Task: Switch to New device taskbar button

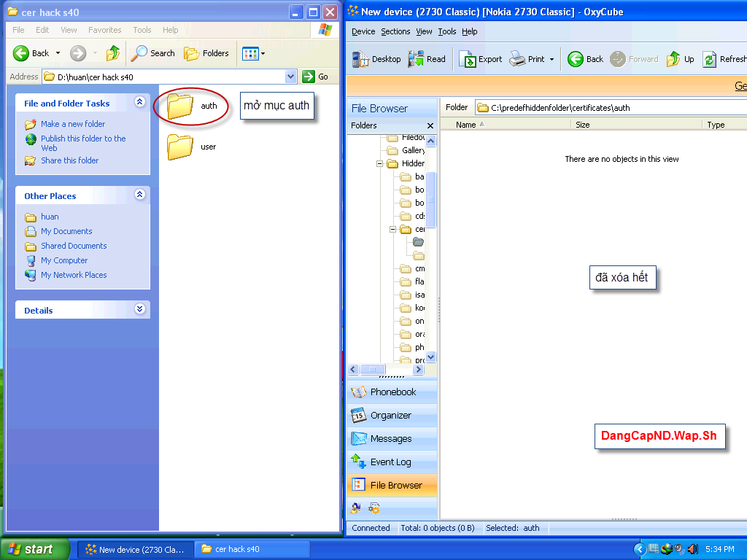Action: (135, 550)
